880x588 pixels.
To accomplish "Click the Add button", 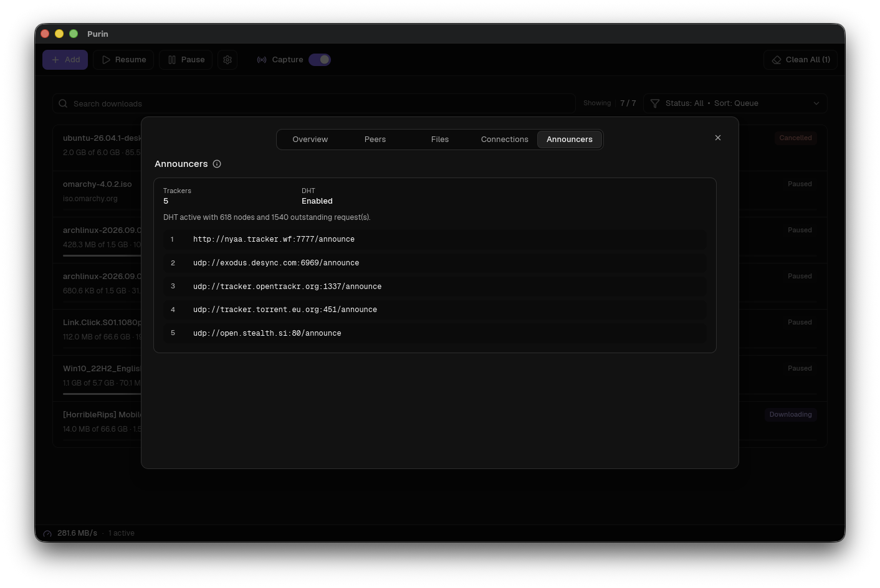I will [65, 60].
